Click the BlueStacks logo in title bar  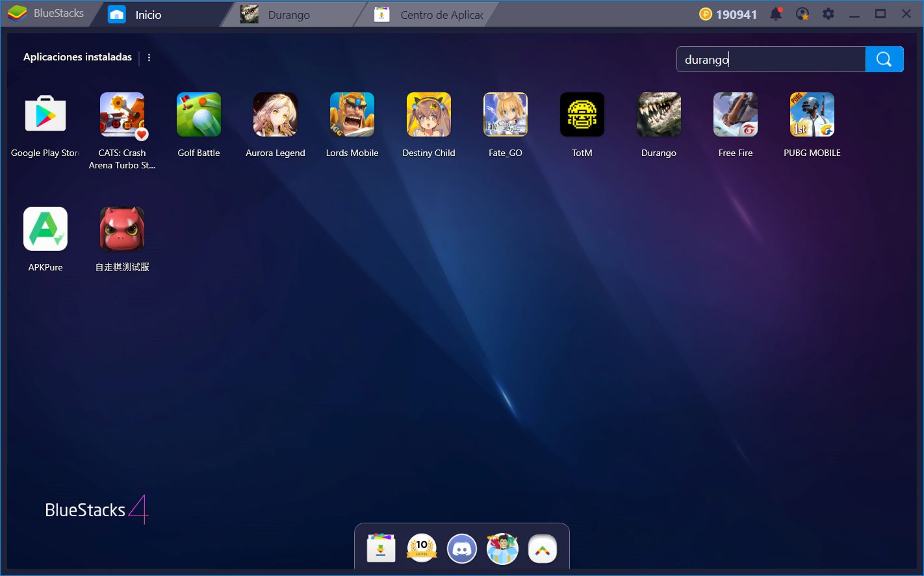[18, 13]
